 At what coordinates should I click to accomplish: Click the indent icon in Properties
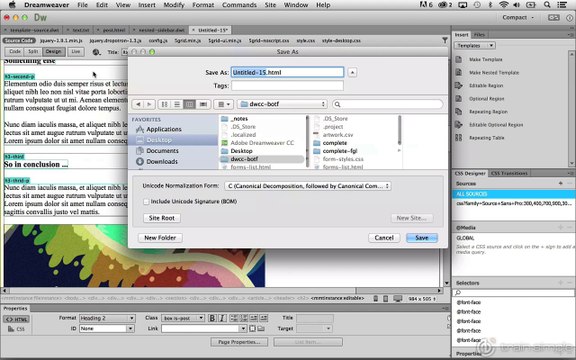[x=264, y=318]
